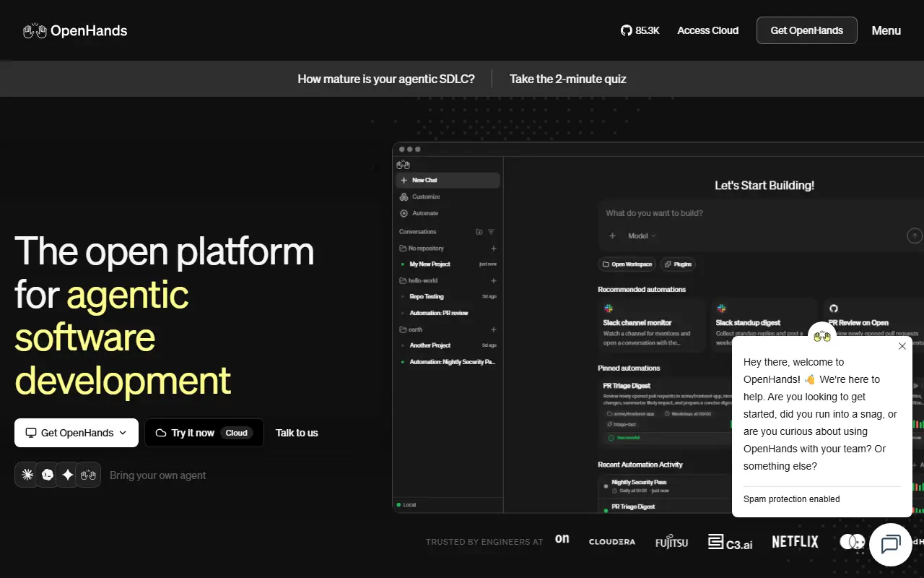This screenshot has height=578, width=924.
Task: Open the My New Project conversation
Action: tap(448, 264)
